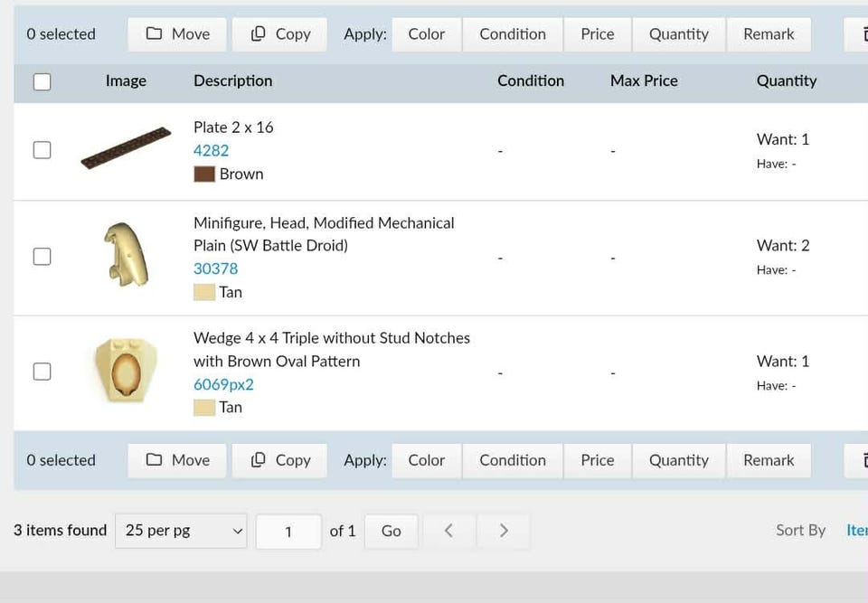The height and width of the screenshot is (603, 868).
Task: Open the Wedge 4 x 4 thumbnail image
Action: (127, 370)
